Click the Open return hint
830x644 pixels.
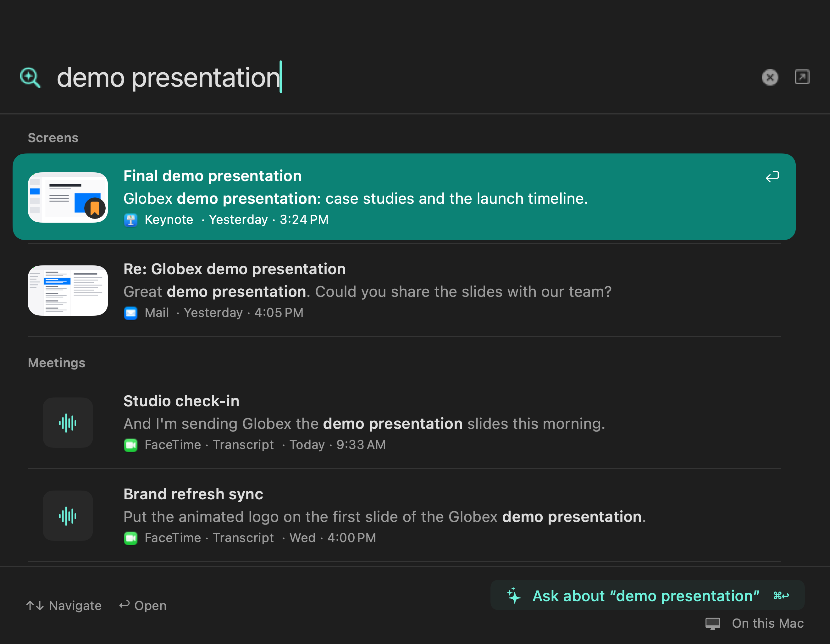(x=143, y=606)
